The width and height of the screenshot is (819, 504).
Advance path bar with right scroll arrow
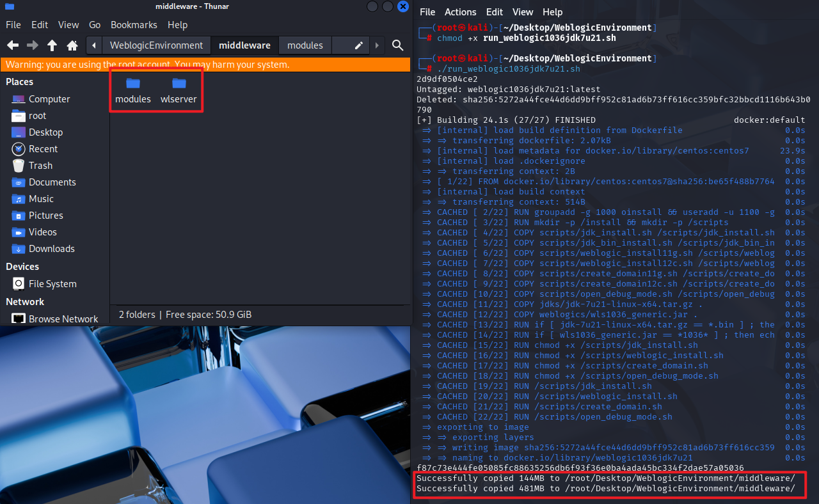click(x=378, y=45)
